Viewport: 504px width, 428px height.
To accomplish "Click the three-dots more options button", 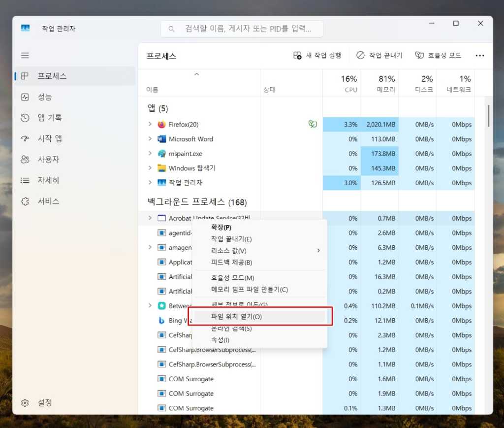I will 480,56.
